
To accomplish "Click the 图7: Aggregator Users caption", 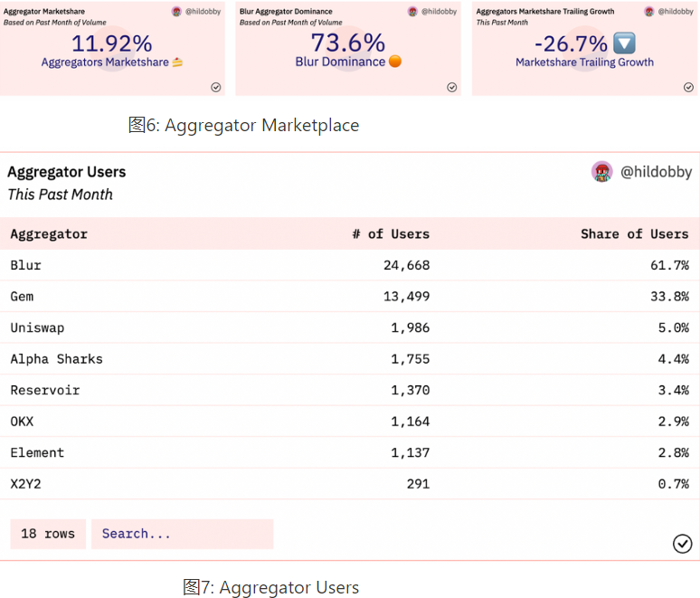I will tap(271, 587).
